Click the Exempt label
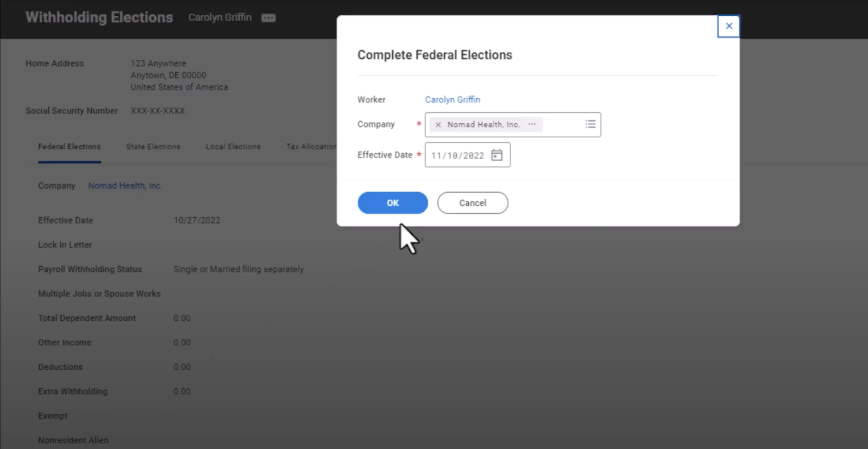This screenshot has width=868, height=449. click(53, 416)
